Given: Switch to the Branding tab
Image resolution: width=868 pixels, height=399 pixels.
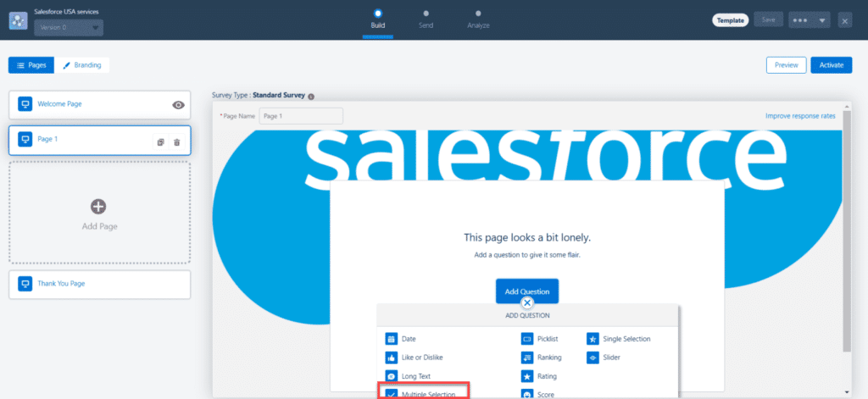Looking at the screenshot, I should click(x=82, y=65).
